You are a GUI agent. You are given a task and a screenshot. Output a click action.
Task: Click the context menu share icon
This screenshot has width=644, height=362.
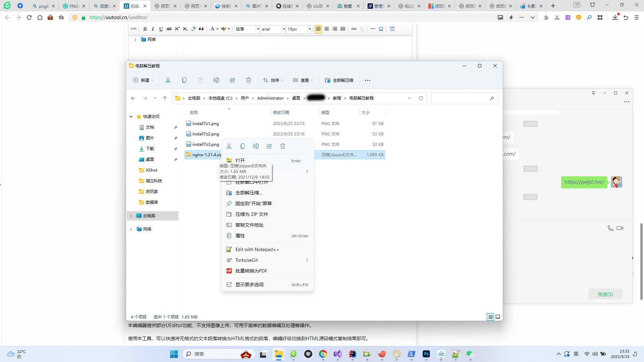269,146
